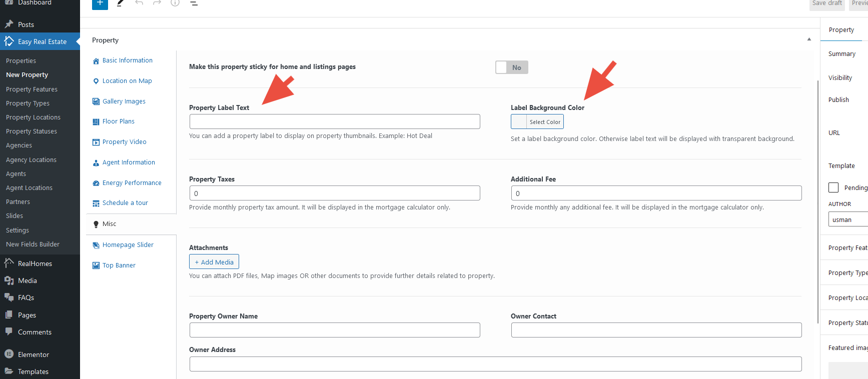
Task: Click the Basic Information home icon
Action: point(96,61)
